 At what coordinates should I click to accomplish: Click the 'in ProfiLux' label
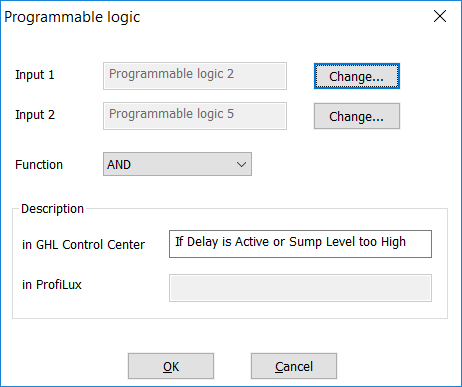[x=52, y=285]
